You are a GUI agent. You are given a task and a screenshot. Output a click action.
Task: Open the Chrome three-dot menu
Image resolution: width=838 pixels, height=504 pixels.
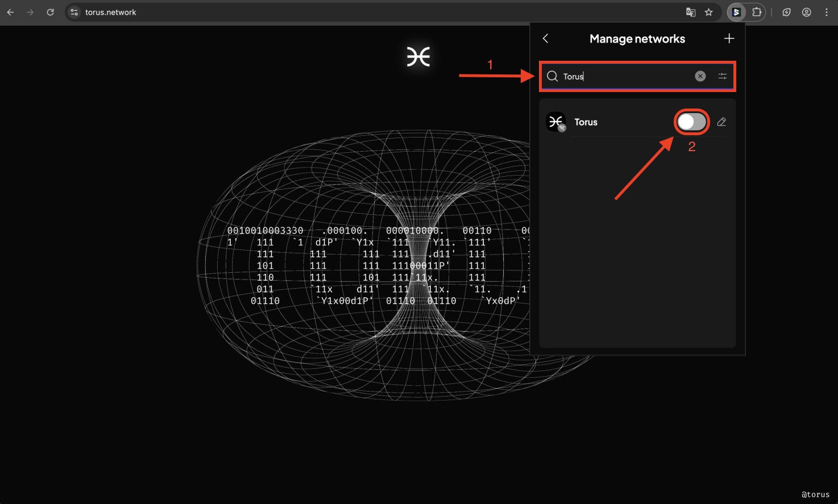pyautogui.click(x=826, y=12)
